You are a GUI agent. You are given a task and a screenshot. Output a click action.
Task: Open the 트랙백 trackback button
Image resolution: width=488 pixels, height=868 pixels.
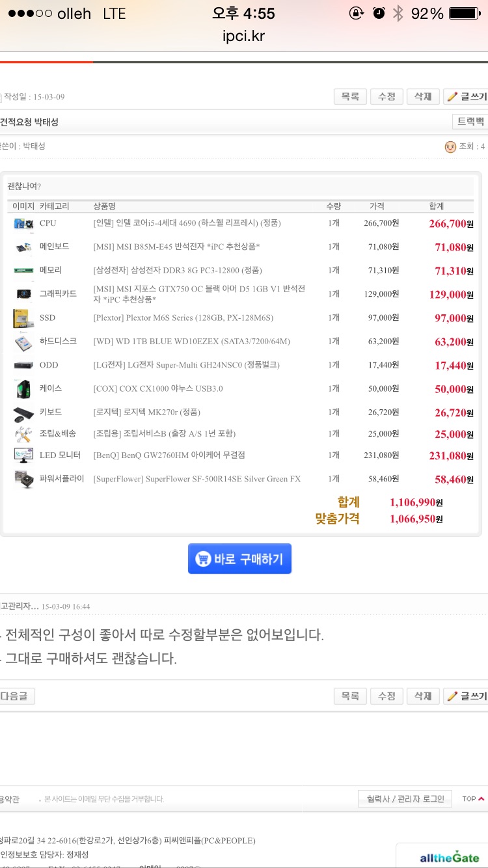pos(470,122)
